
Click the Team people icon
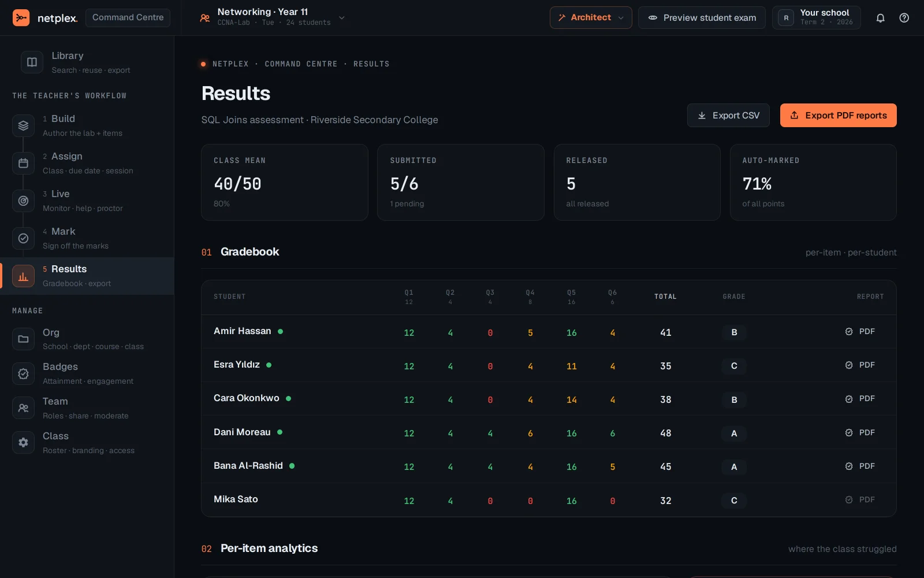[x=23, y=408]
